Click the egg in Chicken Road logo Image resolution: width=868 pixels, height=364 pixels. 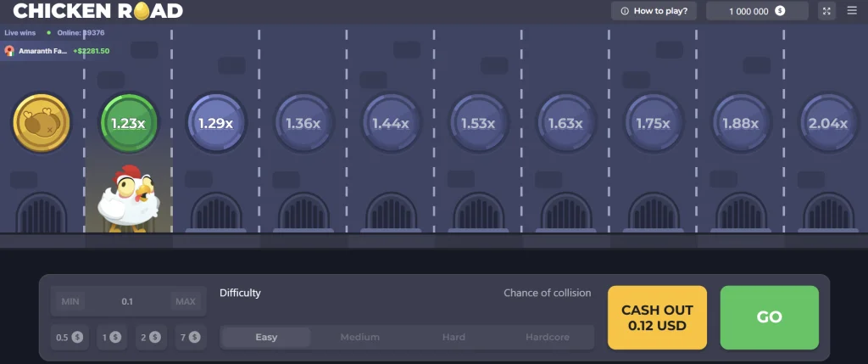[142, 10]
